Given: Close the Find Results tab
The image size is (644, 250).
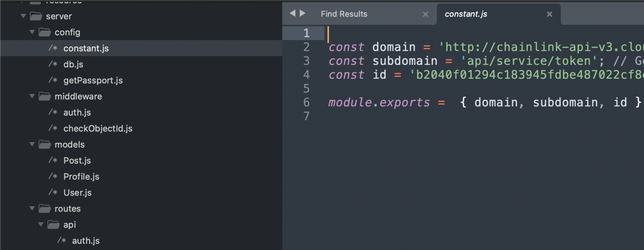Looking at the screenshot, I should pyautogui.click(x=425, y=14).
